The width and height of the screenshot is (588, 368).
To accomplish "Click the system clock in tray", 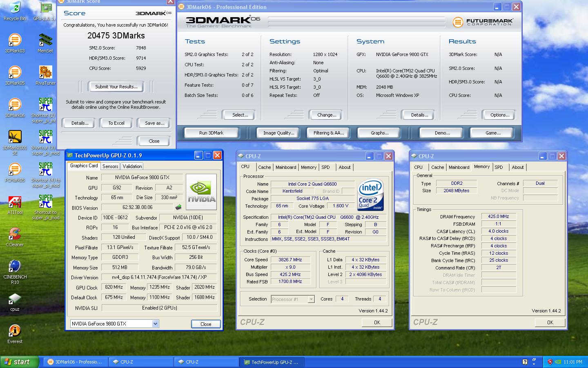I will click(573, 362).
